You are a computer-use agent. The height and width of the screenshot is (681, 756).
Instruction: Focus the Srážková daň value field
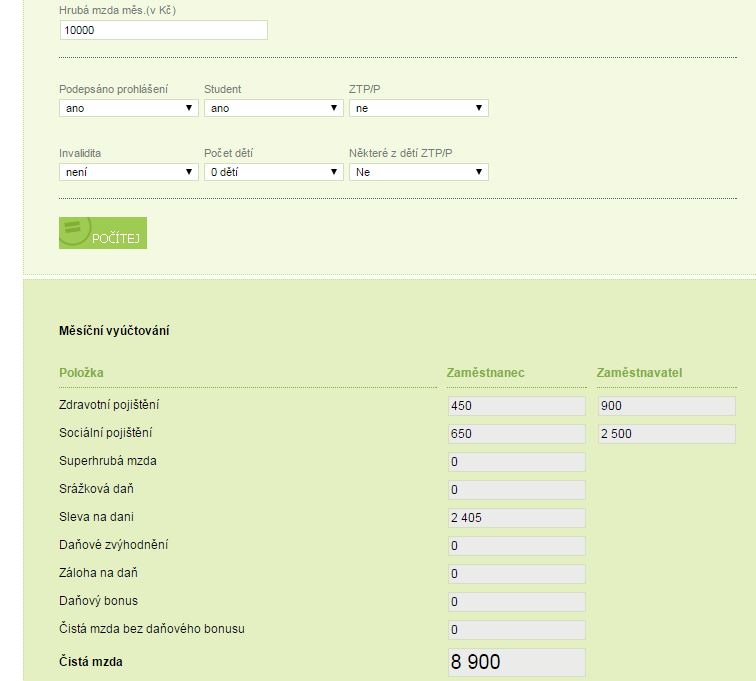pos(515,490)
